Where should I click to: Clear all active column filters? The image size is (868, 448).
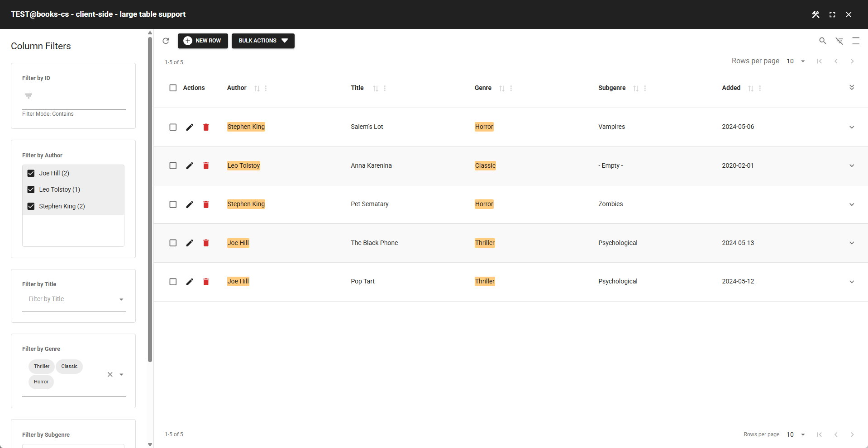pos(839,41)
